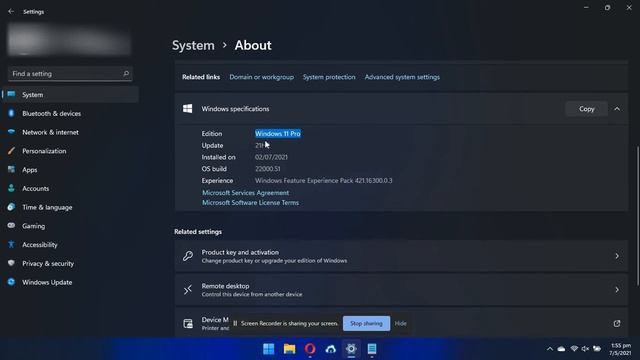Viewport: 640px width, 360px height.
Task: Open Microsoft Software License Terms link
Action: click(250, 203)
